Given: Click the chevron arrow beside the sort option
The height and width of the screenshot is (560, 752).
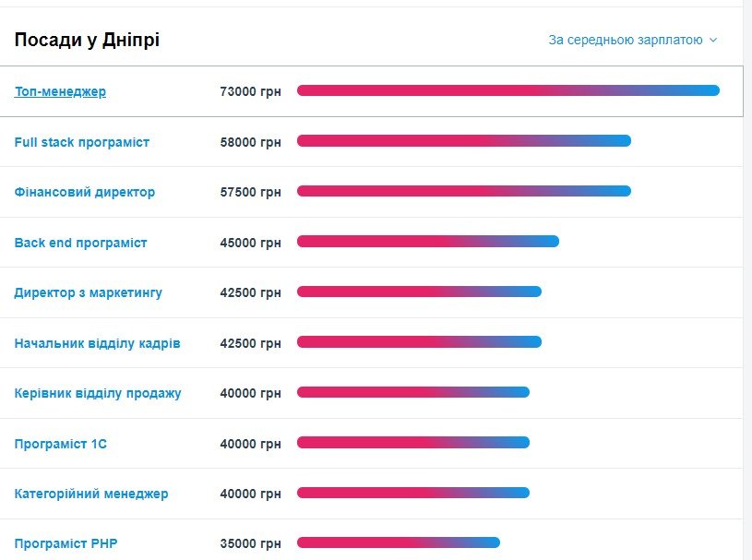Looking at the screenshot, I should 713,41.
